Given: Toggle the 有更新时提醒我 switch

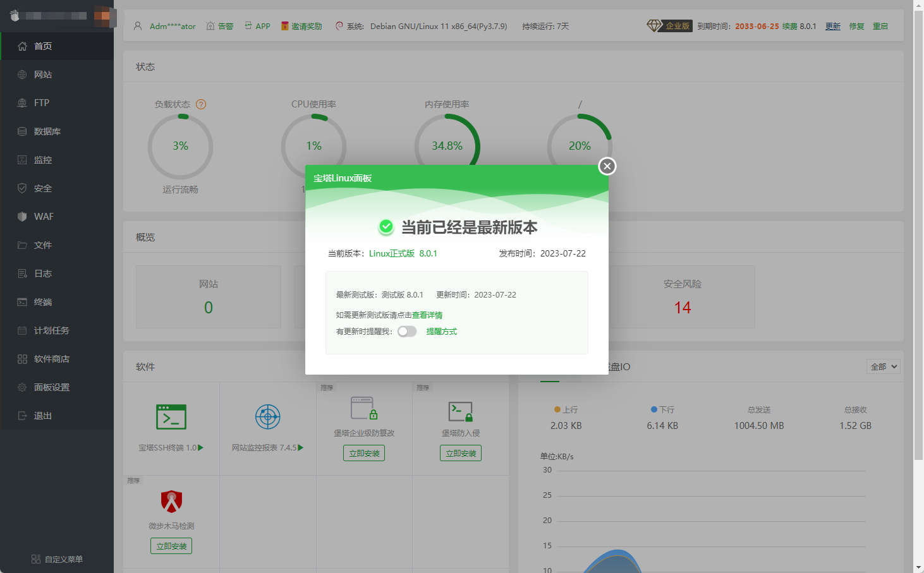Looking at the screenshot, I should tap(407, 332).
